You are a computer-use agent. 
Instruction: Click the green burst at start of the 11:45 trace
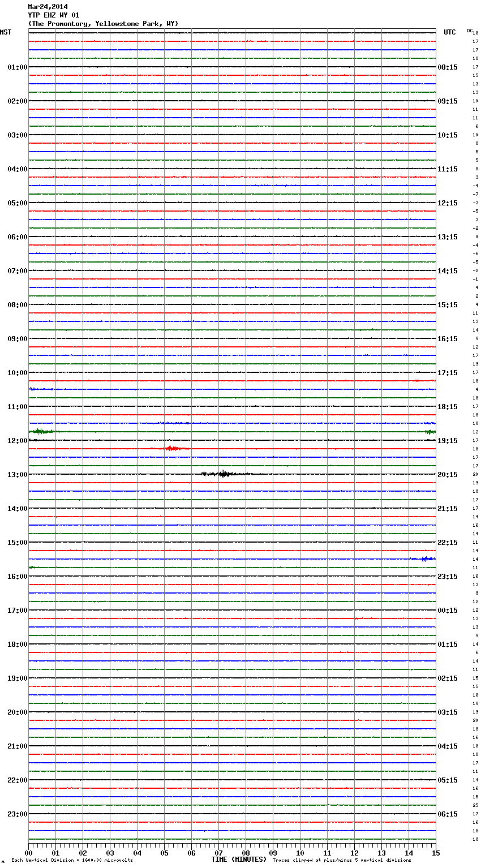[x=43, y=431]
